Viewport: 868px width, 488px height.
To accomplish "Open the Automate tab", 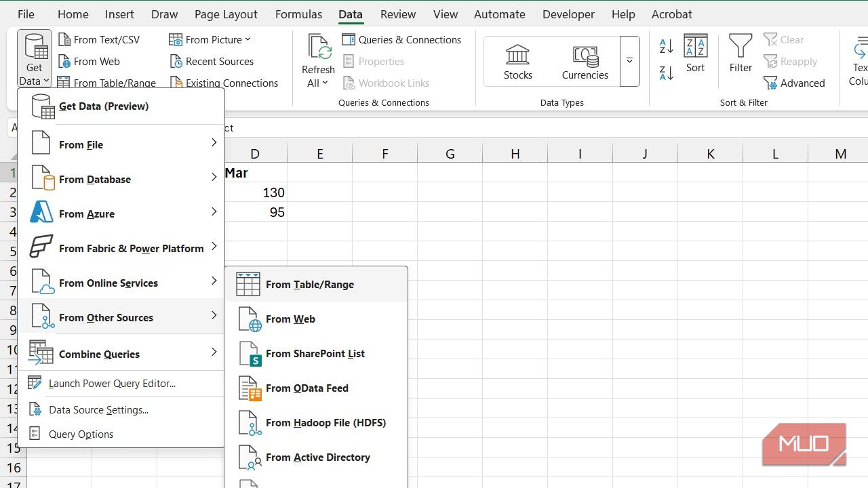I will [x=500, y=14].
